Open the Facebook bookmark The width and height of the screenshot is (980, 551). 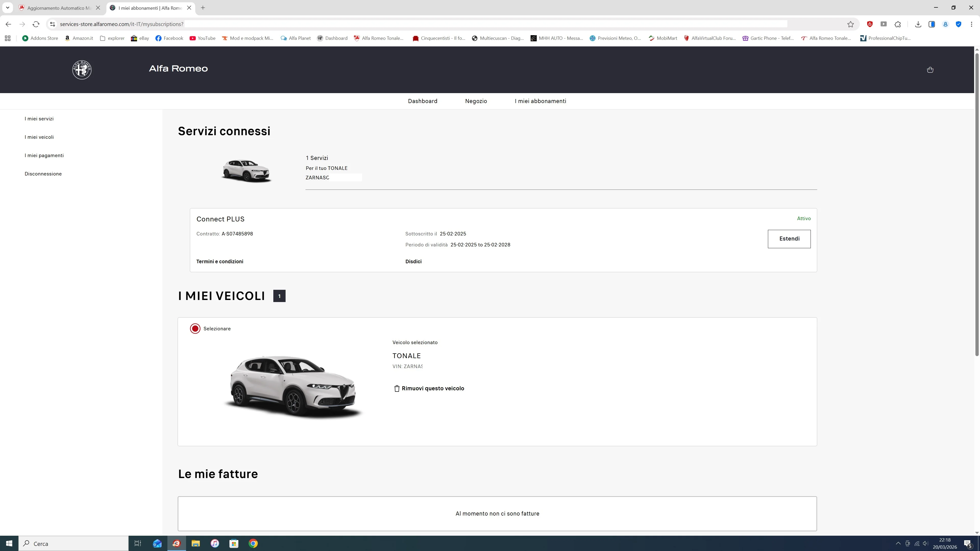169,39
